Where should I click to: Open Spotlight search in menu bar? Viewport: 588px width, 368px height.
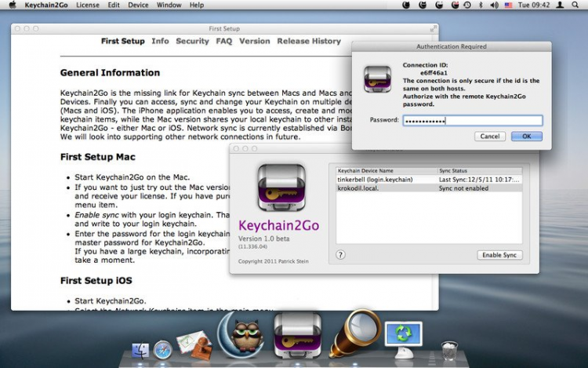point(575,5)
